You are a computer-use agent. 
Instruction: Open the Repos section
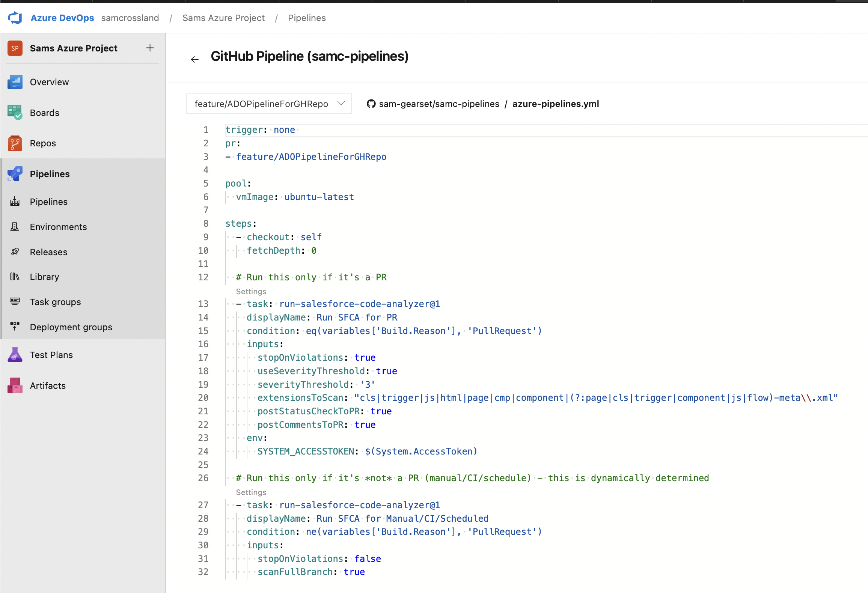coord(42,143)
